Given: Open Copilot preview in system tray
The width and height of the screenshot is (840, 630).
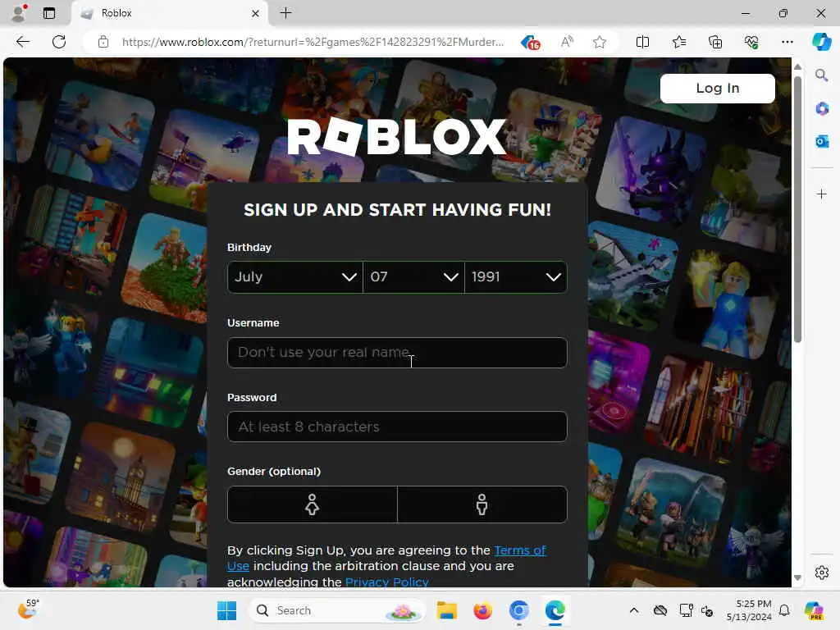Looking at the screenshot, I should click(x=814, y=610).
